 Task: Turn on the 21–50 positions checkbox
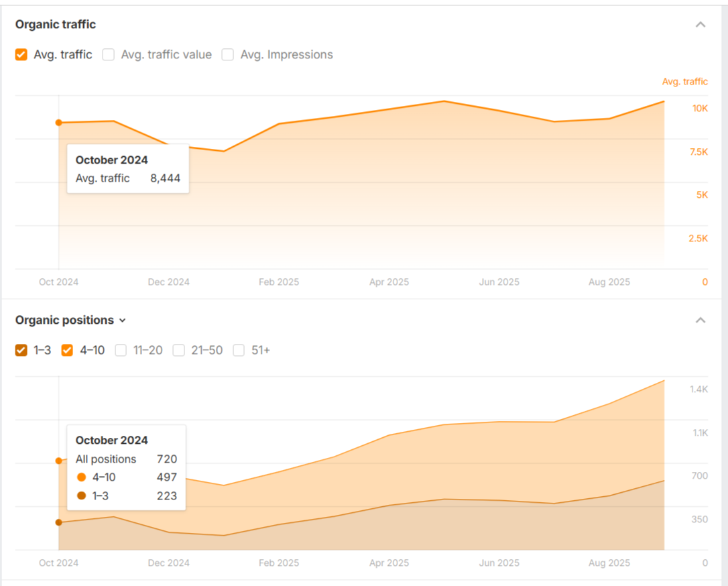[x=179, y=350]
